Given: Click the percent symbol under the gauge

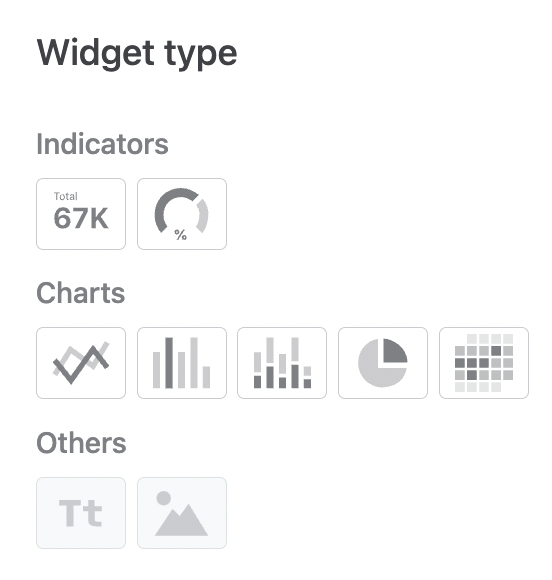Looking at the screenshot, I should (181, 235).
